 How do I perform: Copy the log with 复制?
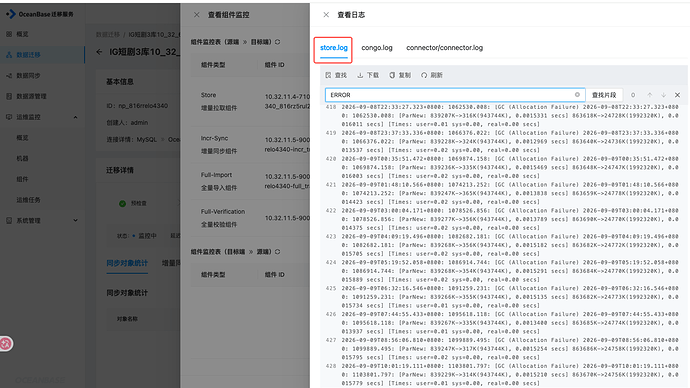tap(400, 75)
